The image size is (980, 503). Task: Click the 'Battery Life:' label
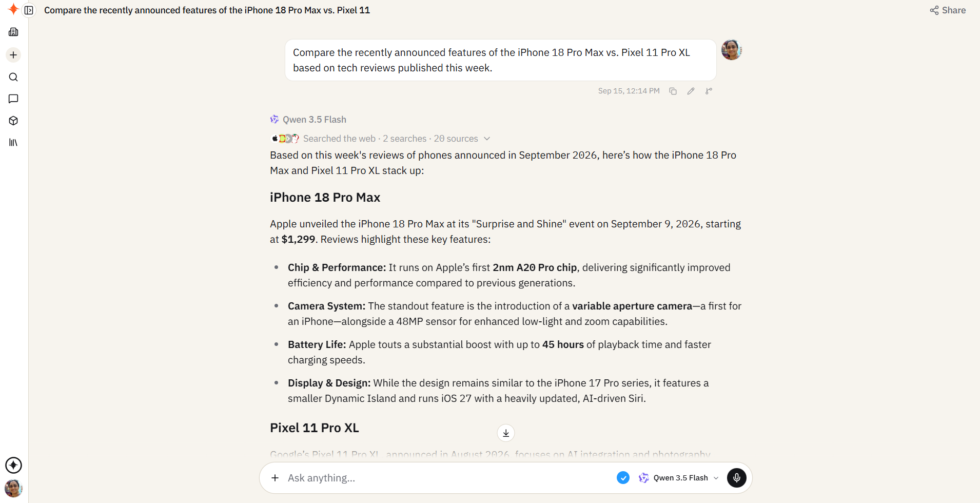coord(317,344)
